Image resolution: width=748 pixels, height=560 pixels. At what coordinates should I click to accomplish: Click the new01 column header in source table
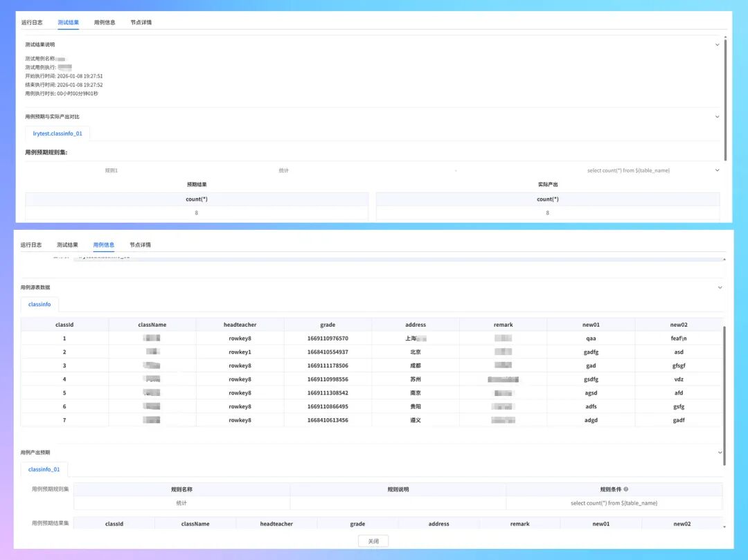click(x=591, y=325)
